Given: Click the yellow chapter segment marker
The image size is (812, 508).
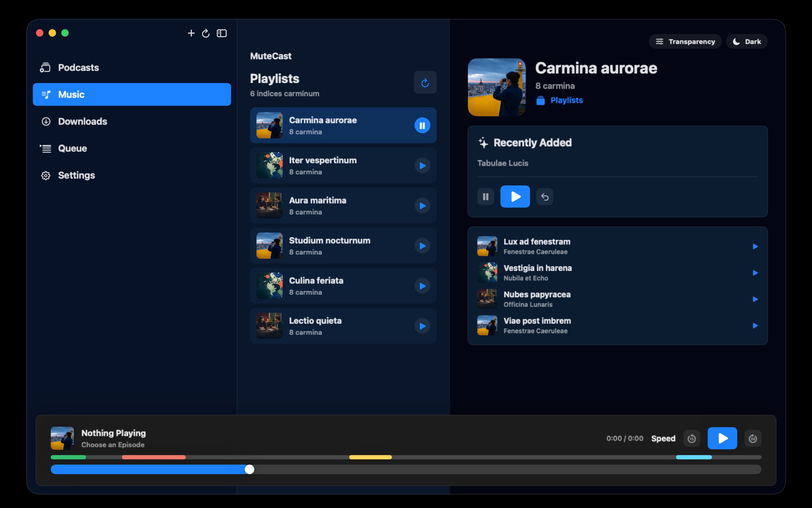Looking at the screenshot, I should (x=370, y=457).
